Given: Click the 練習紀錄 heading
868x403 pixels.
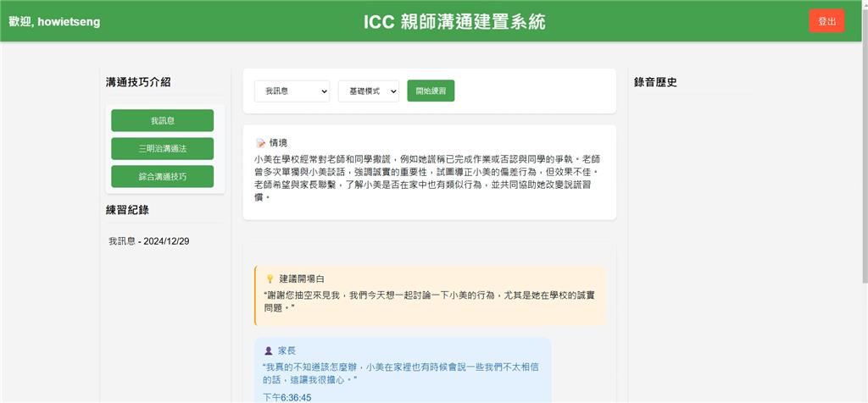Looking at the screenshot, I should tap(127, 210).
